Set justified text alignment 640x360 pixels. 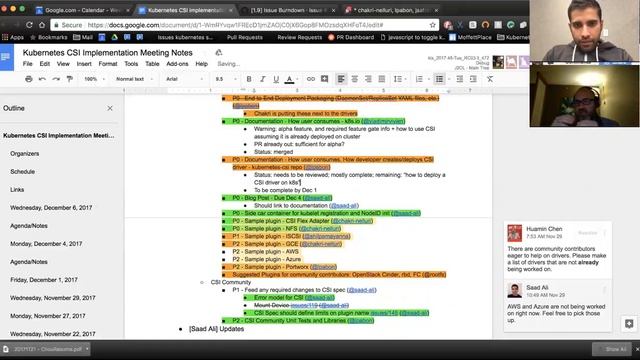pyautogui.click(x=382, y=79)
